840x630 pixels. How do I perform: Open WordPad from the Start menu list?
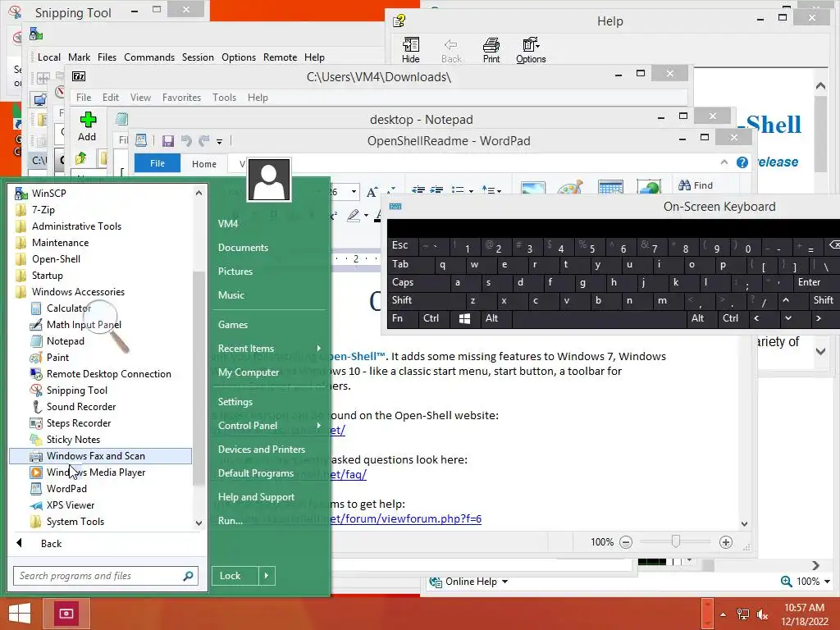[x=66, y=489]
